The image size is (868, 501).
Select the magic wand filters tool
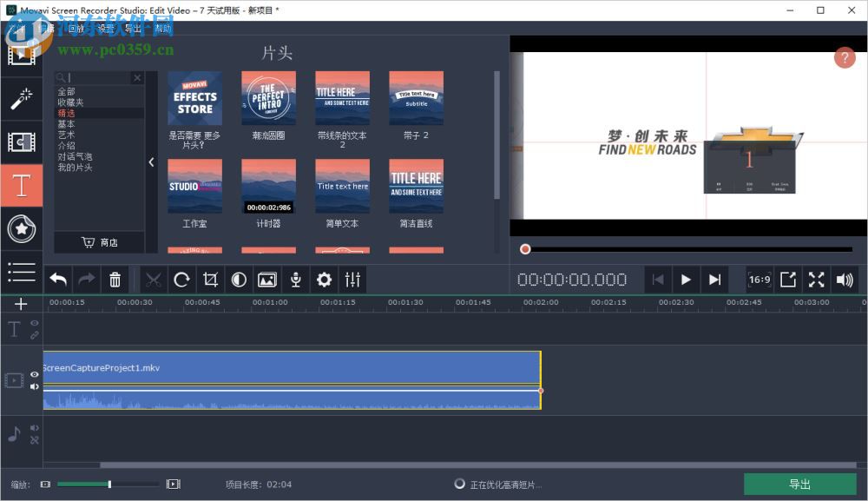[22, 98]
